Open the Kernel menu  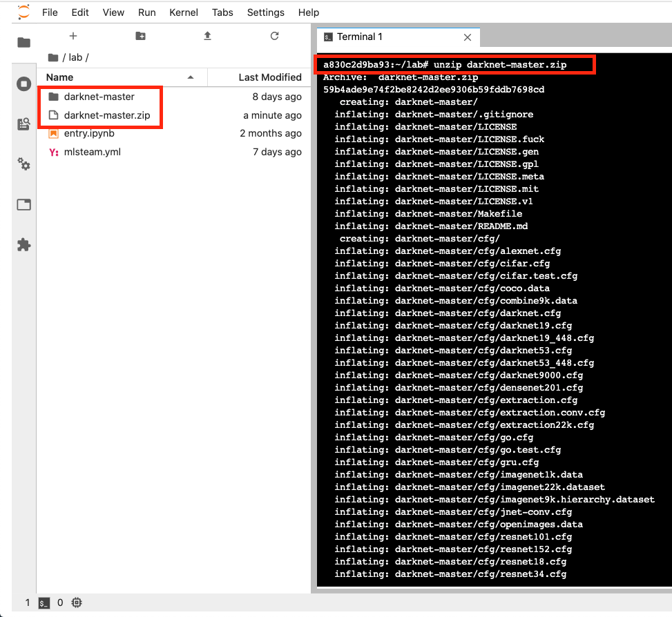184,12
